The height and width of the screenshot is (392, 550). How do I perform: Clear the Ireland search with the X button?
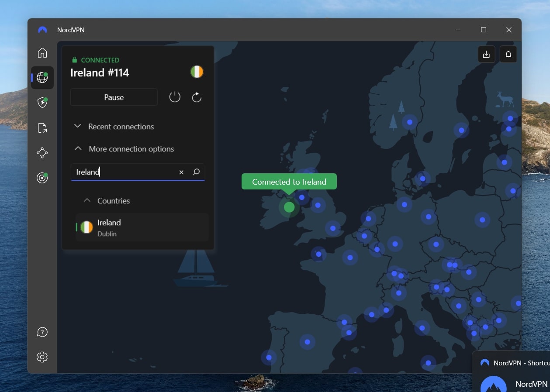coord(181,172)
